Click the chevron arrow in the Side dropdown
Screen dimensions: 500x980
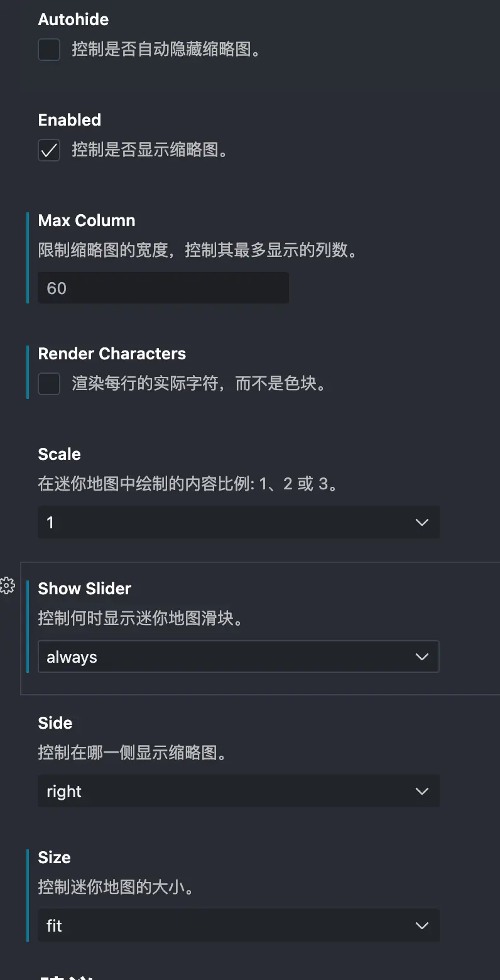[422, 791]
